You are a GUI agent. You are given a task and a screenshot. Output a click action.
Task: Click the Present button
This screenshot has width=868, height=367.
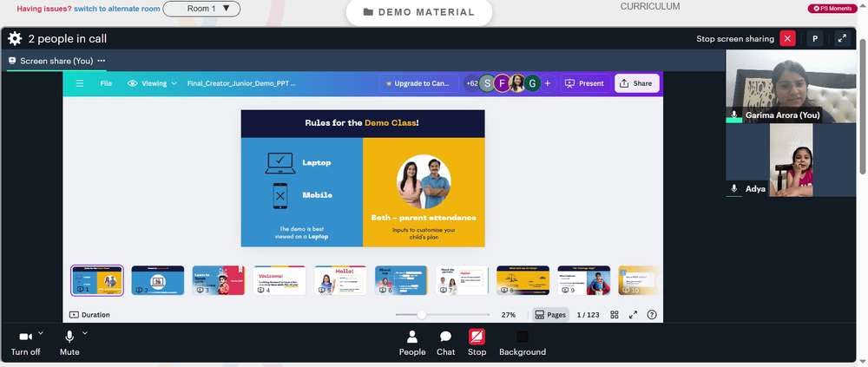point(585,83)
